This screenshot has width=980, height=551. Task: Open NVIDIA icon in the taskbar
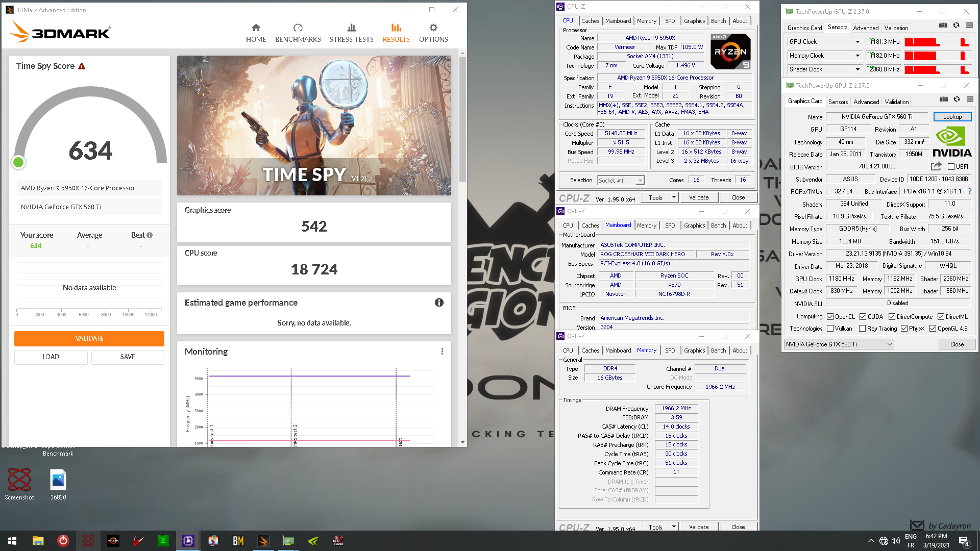click(x=313, y=541)
